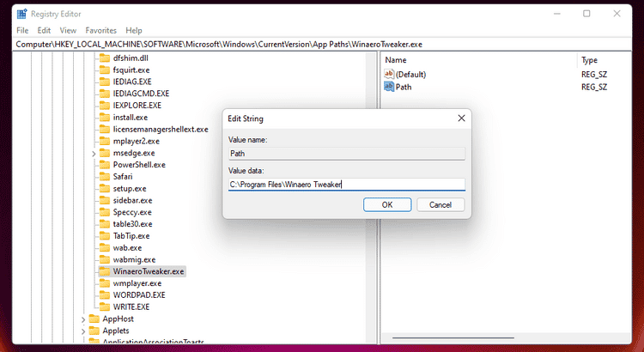This screenshot has height=352, width=644.
Task: Click the Path string value icon
Action: pos(388,87)
